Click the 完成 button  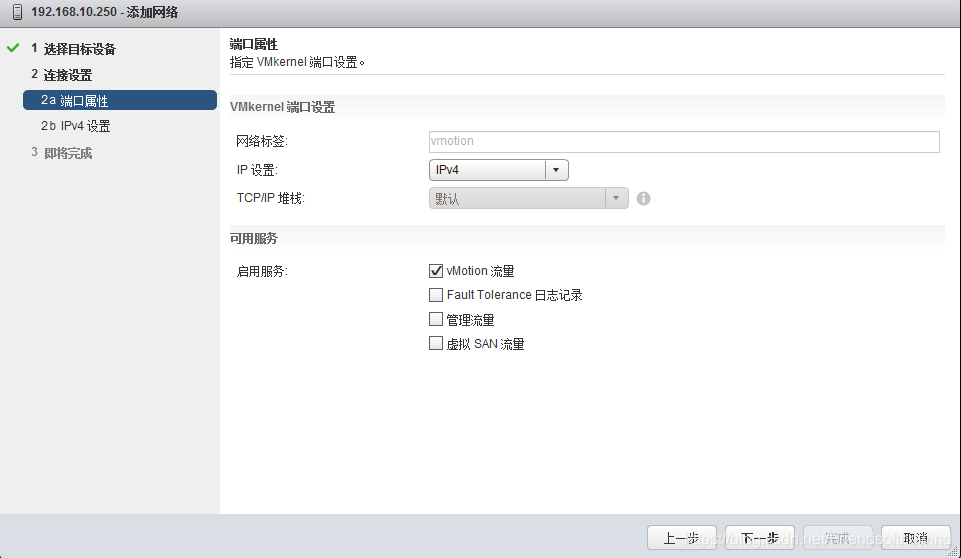838,538
